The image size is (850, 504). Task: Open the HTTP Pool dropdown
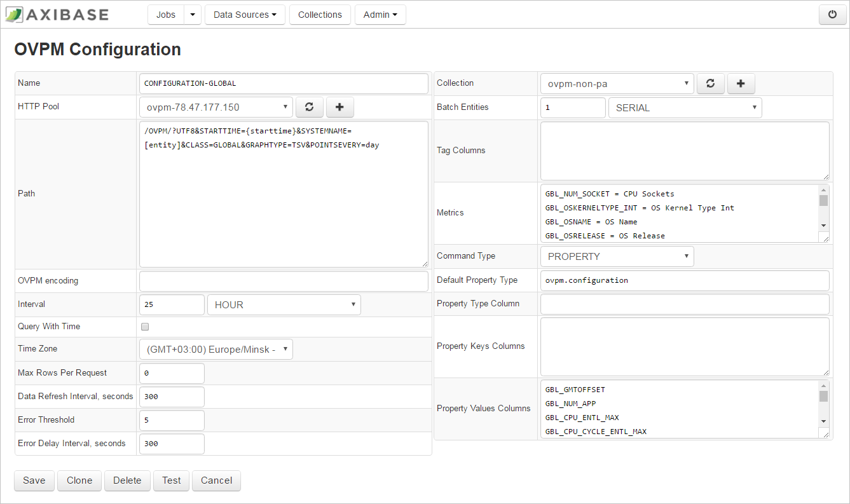tap(216, 107)
